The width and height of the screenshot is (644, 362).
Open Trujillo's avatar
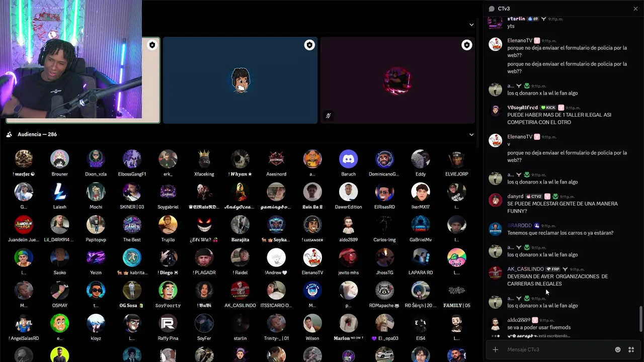pos(168,225)
